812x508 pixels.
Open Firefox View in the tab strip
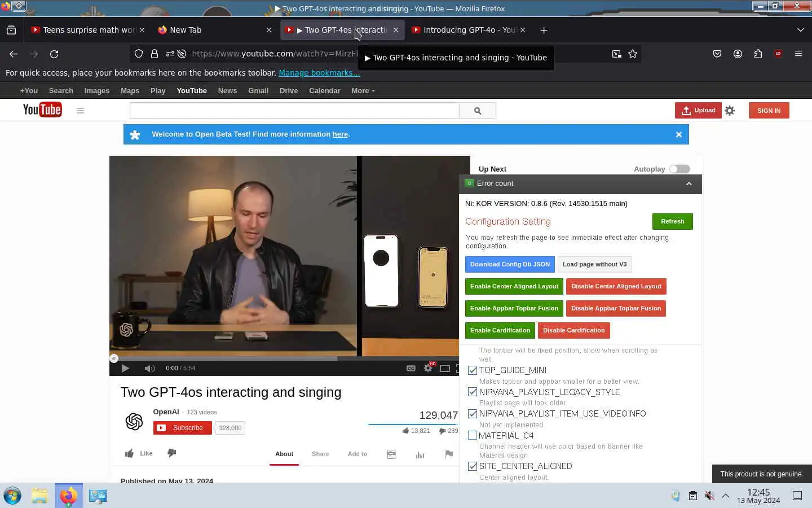pyautogui.click(x=11, y=30)
